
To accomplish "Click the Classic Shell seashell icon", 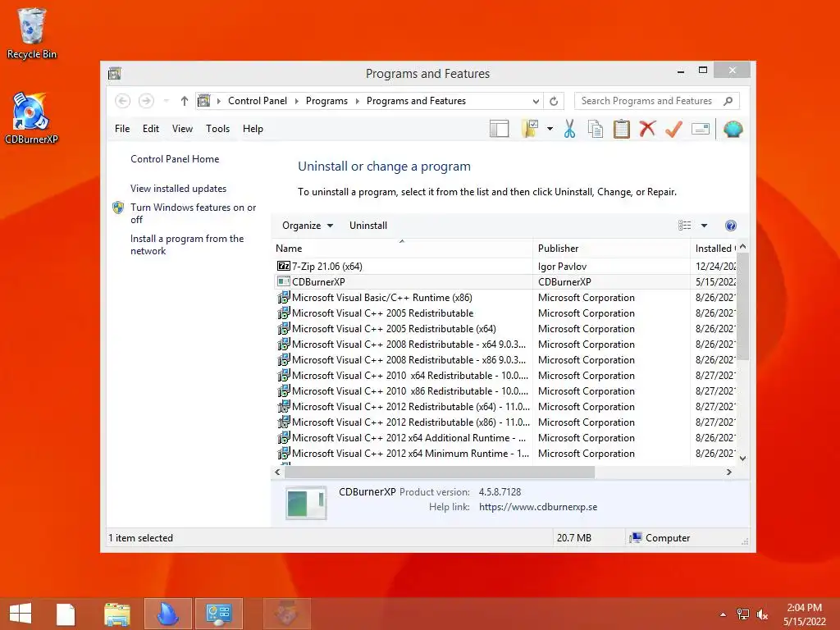I will 733,129.
